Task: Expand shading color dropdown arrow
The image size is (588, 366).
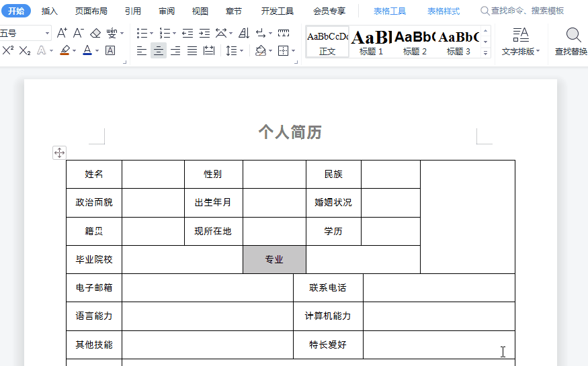Action: 270,50
